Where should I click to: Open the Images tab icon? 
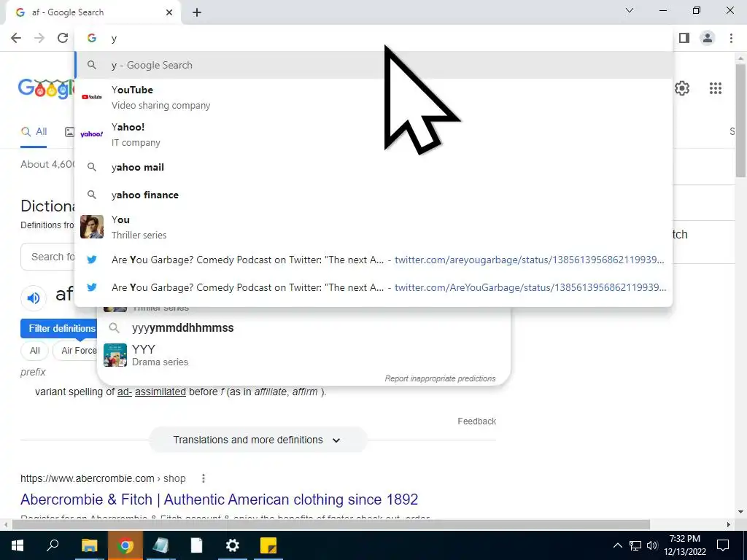point(69,132)
